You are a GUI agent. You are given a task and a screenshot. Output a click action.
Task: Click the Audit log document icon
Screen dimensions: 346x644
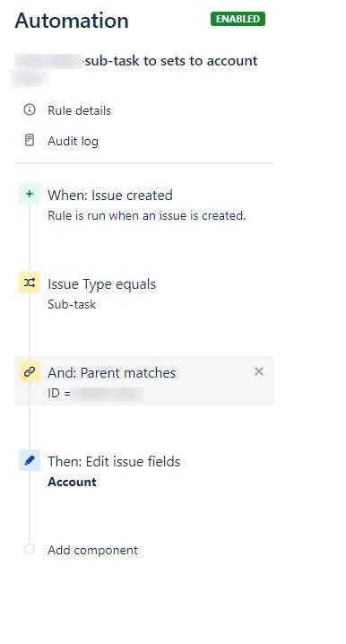30,140
